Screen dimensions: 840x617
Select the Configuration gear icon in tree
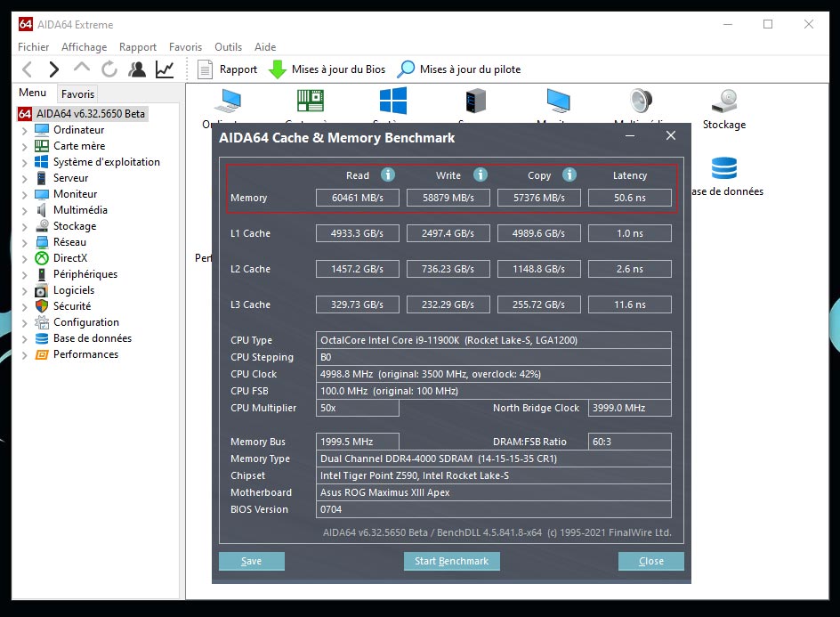click(x=42, y=322)
